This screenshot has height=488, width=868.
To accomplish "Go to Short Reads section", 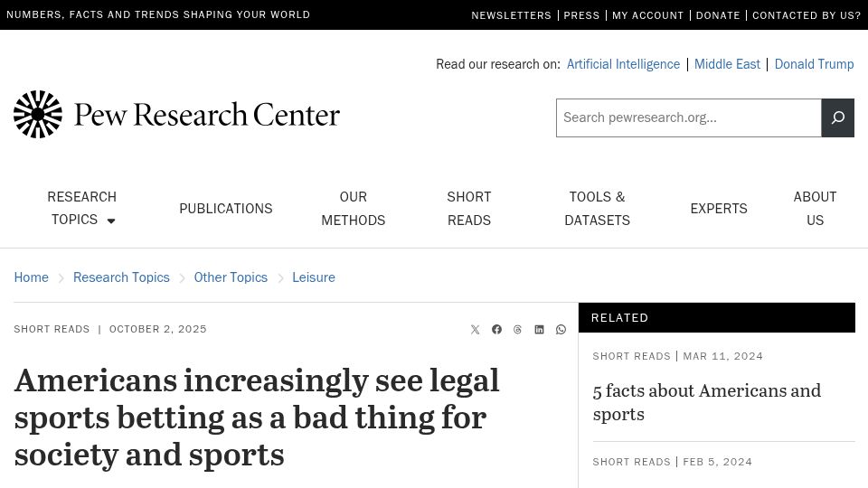I will coord(469,209).
